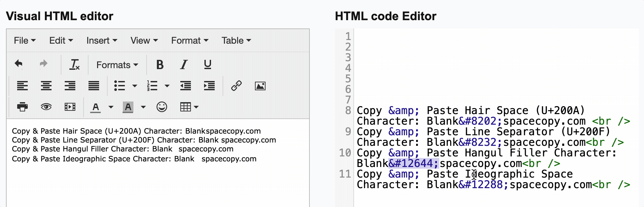Click the Print icon
644x207 pixels.
click(22, 107)
